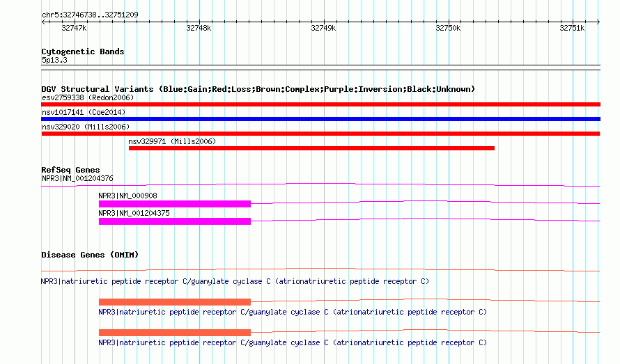The width and height of the screenshot is (620, 364).
Task: Click the nsv1017141 (Coe2014) label
Action: pyautogui.click(x=84, y=112)
